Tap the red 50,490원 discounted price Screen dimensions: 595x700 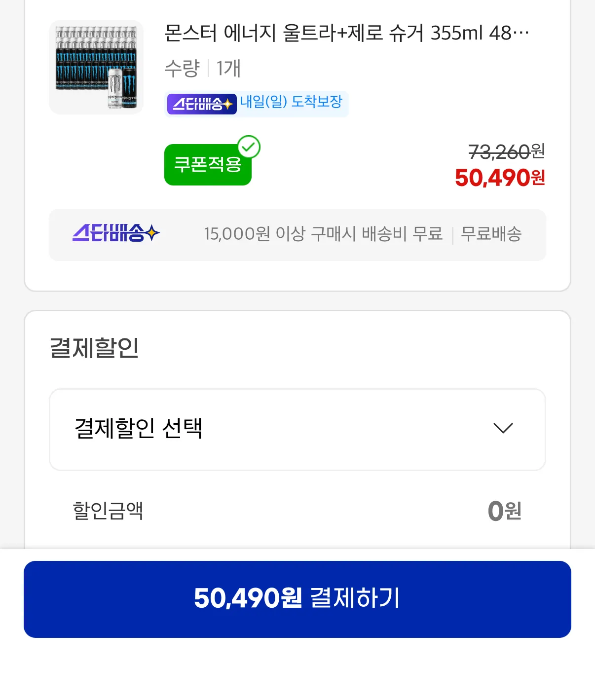tap(499, 178)
